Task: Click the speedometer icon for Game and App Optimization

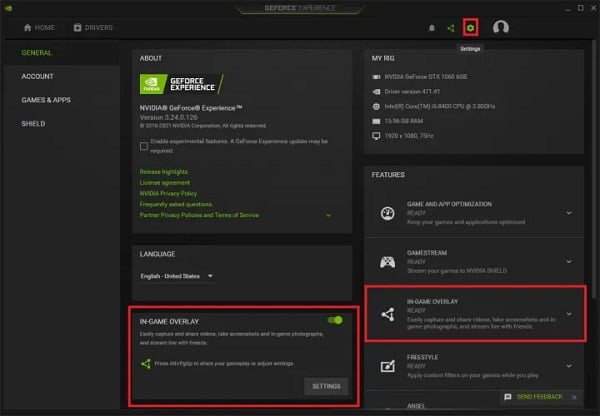Action: (x=387, y=213)
